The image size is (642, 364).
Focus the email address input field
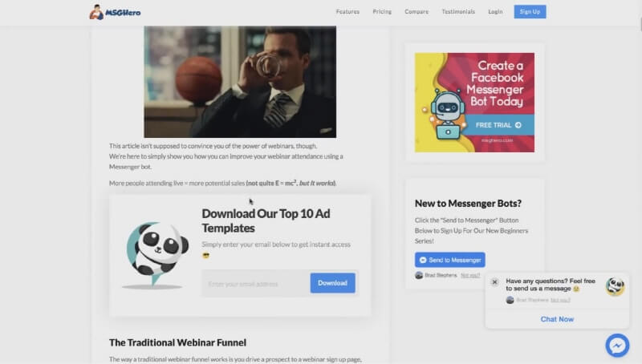tap(255, 284)
